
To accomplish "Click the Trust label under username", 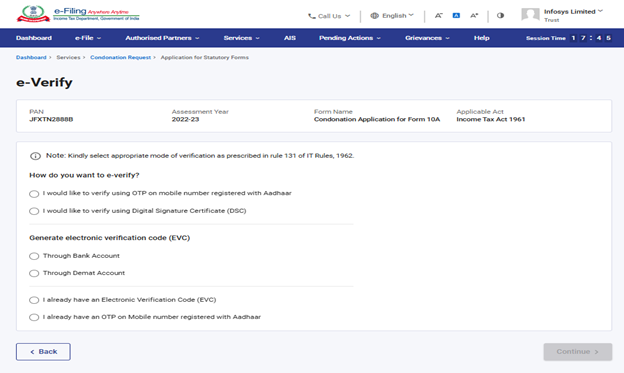I will [552, 20].
